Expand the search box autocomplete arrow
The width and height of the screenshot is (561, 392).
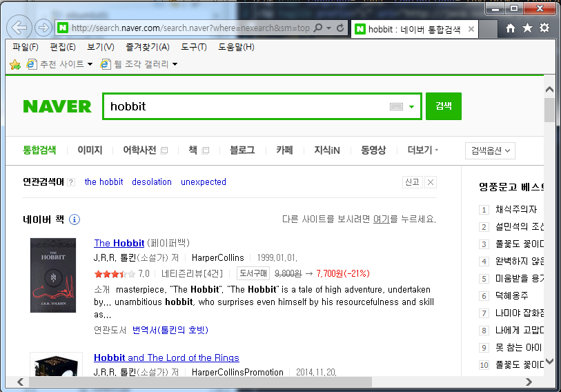(412, 107)
